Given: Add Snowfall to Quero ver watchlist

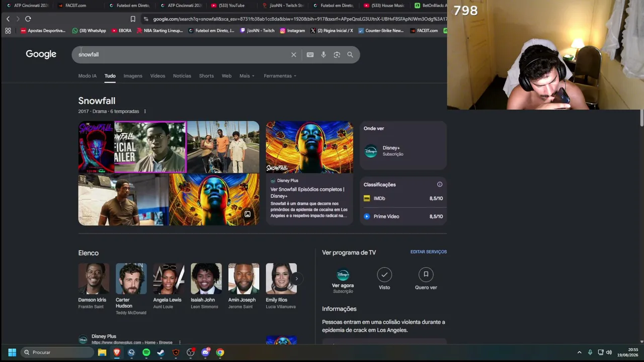Looking at the screenshot, I should (426, 279).
